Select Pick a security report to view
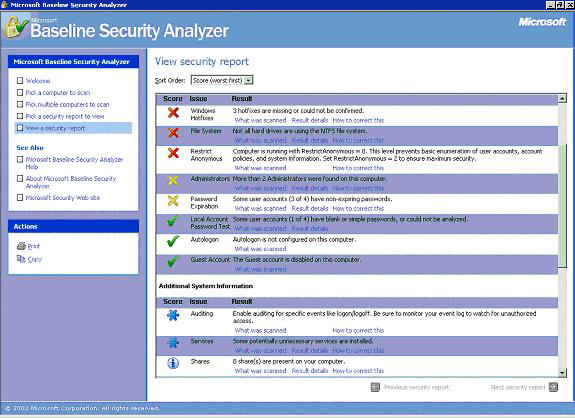 pyautogui.click(x=65, y=116)
